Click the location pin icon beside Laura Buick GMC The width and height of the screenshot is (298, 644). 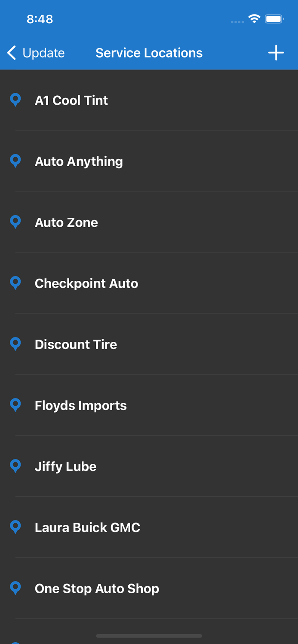point(15,527)
